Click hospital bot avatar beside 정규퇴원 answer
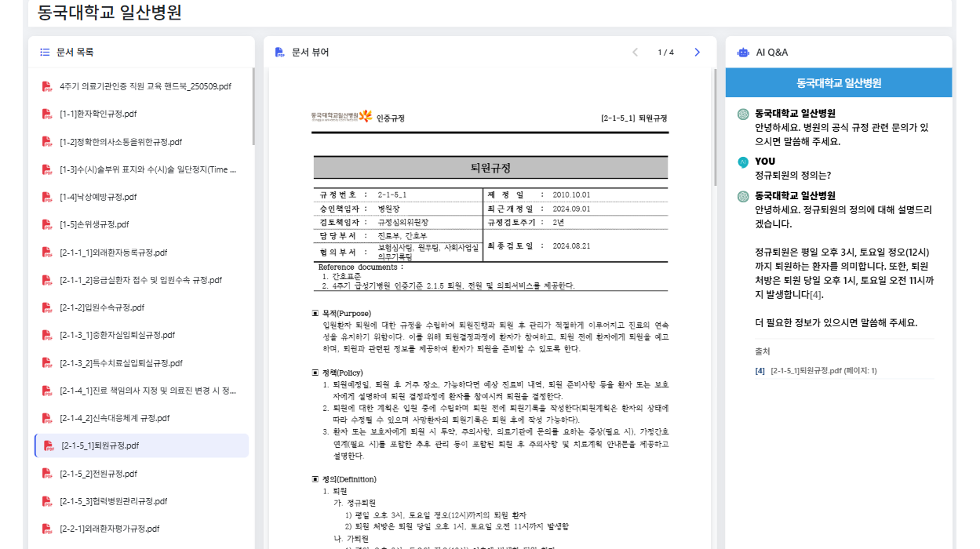Image resolution: width=980 pixels, height=549 pixels. coord(743,196)
